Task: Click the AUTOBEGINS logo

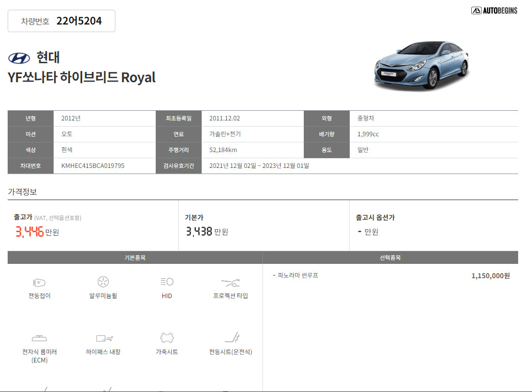Action: click(x=494, y=11)
